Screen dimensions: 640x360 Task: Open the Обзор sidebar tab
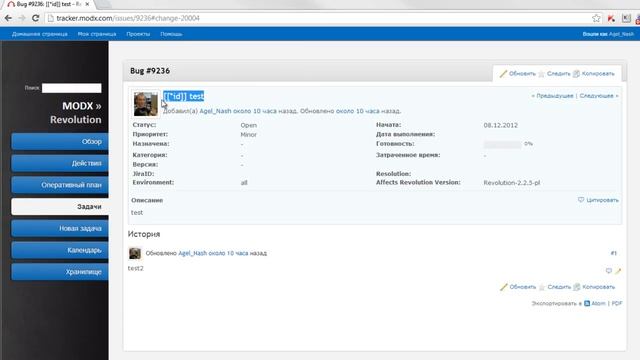click(60, 142)
